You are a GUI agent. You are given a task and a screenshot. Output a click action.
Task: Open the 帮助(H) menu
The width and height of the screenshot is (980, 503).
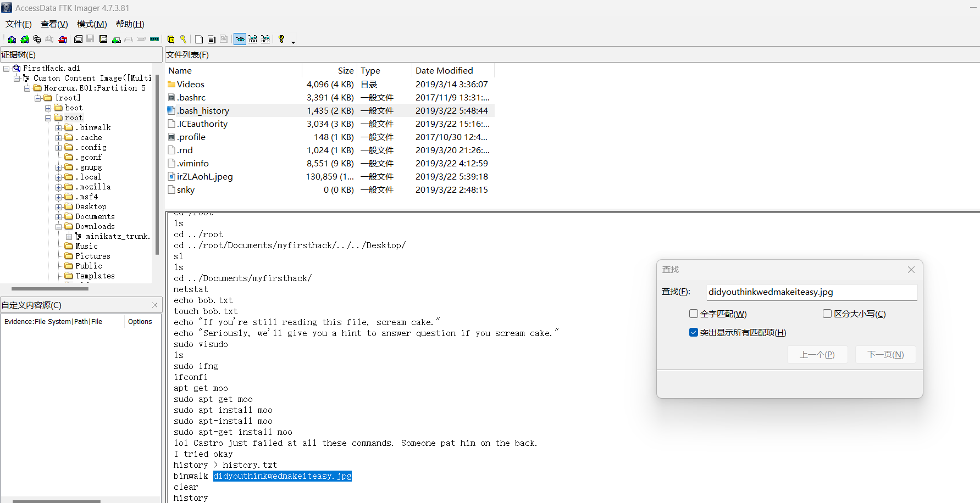pos(130,24)
